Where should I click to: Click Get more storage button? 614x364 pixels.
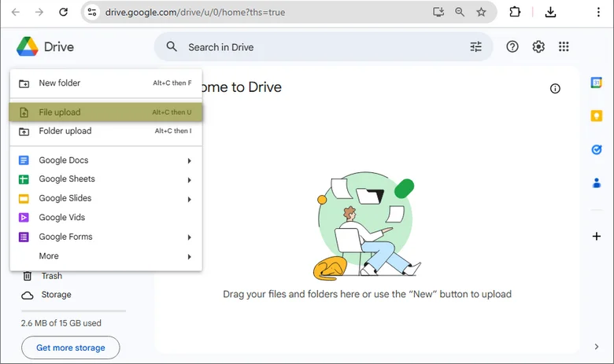(x=71, y=347)
